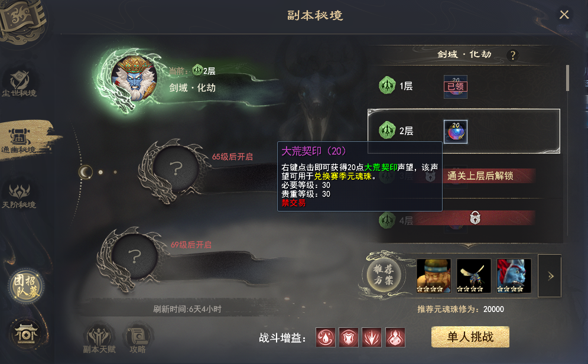This screenshot has width=588, height=364.
Task: Select the claw slash battle buff icon
Action: click(372, 337)
